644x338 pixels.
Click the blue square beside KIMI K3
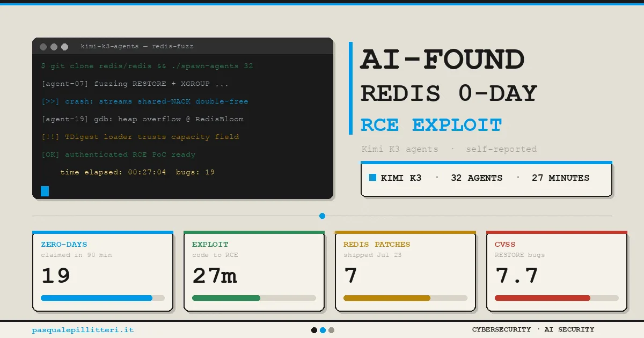[x=372, y=178]
